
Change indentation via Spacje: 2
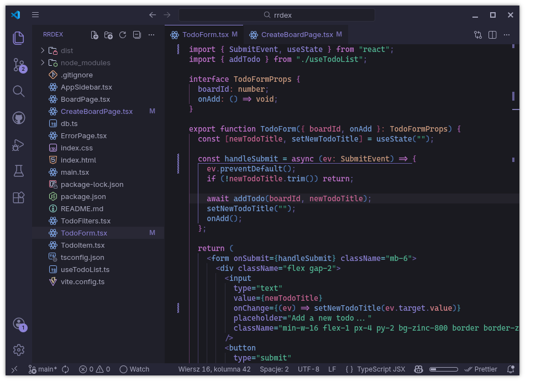pos(274,369)
